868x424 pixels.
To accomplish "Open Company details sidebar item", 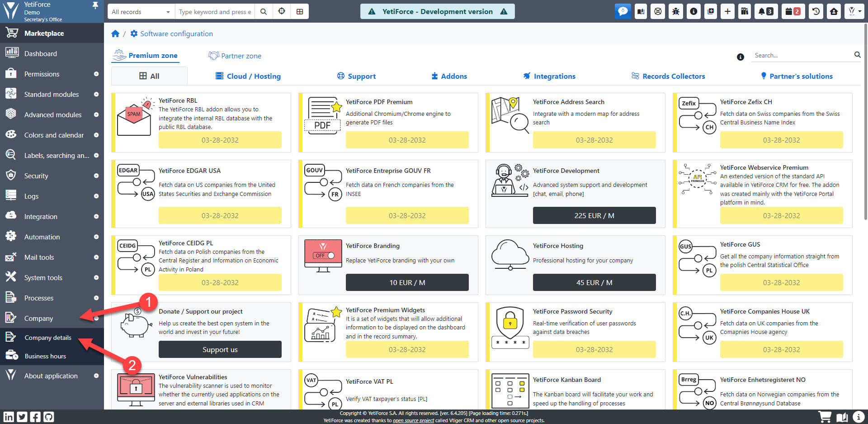I will [52, 338].
